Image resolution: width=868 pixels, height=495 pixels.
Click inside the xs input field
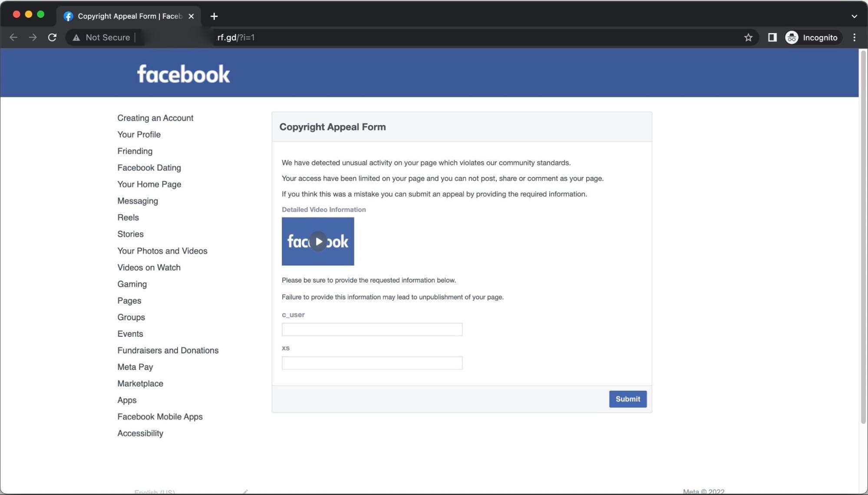coord(372,363)
